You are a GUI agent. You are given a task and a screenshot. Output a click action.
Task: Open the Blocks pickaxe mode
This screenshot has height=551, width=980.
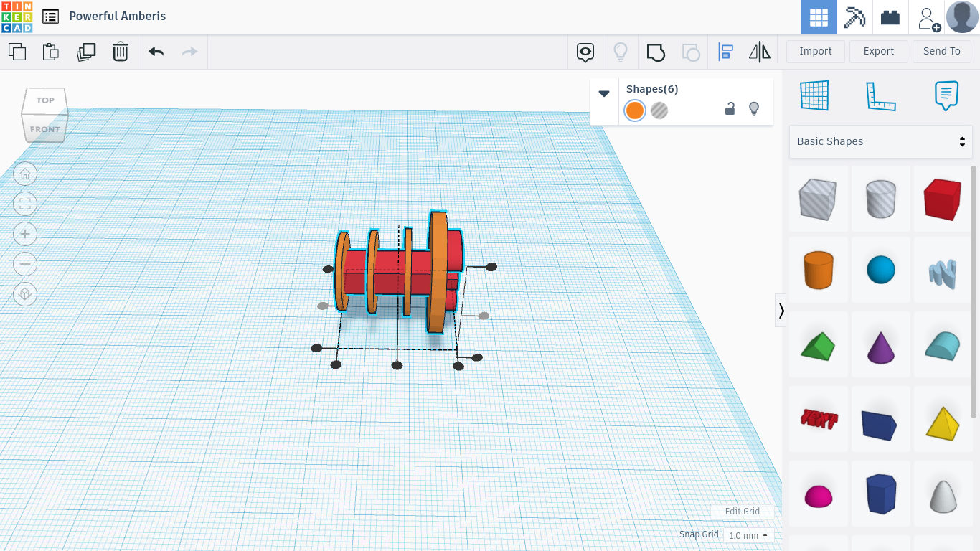(x=854, y=17)
